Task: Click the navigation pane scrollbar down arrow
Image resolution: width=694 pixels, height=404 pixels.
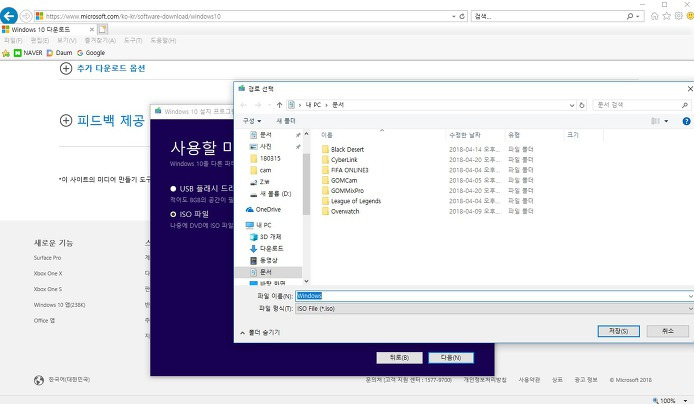Action: click(x=306, y=281)
